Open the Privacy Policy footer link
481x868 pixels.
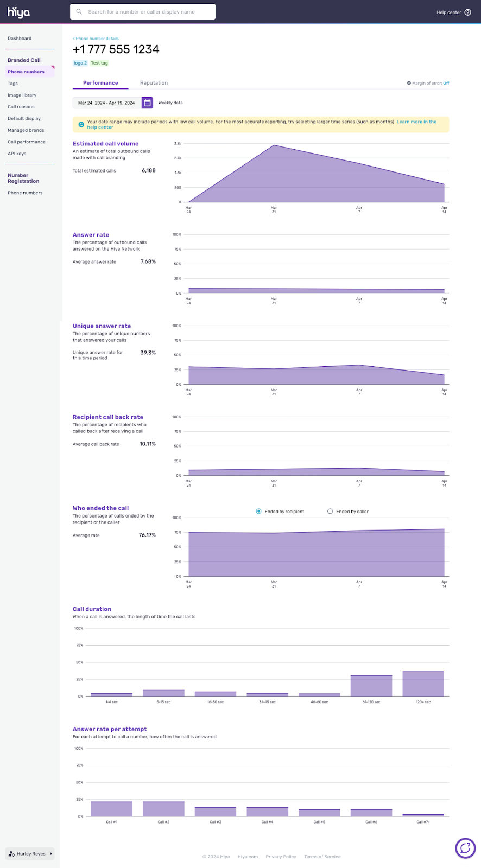(x=281, y=857)
